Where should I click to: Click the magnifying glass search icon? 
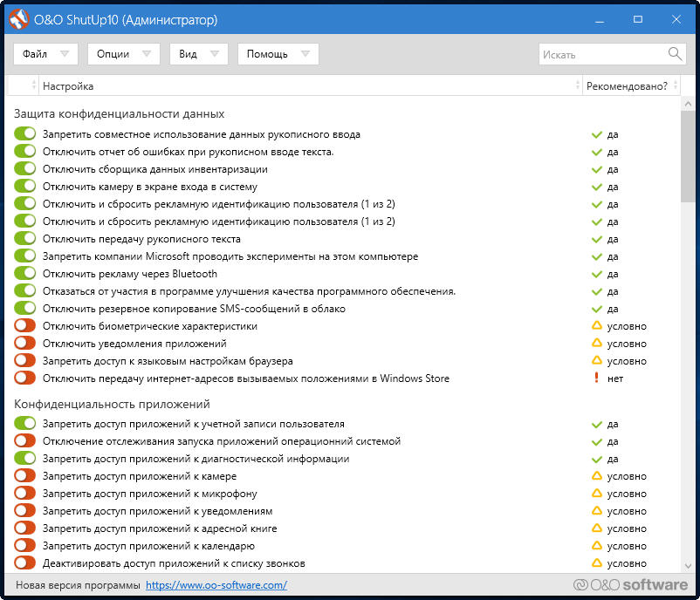[675, 54]
